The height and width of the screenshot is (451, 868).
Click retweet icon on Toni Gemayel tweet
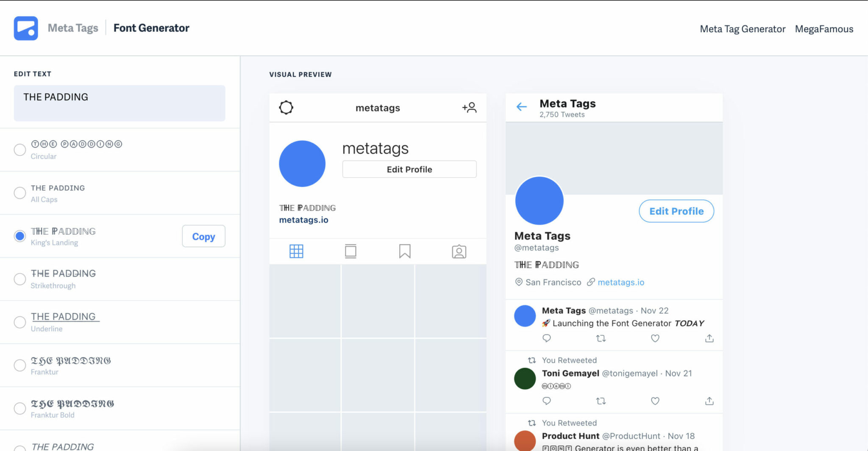tap(601, 401)
